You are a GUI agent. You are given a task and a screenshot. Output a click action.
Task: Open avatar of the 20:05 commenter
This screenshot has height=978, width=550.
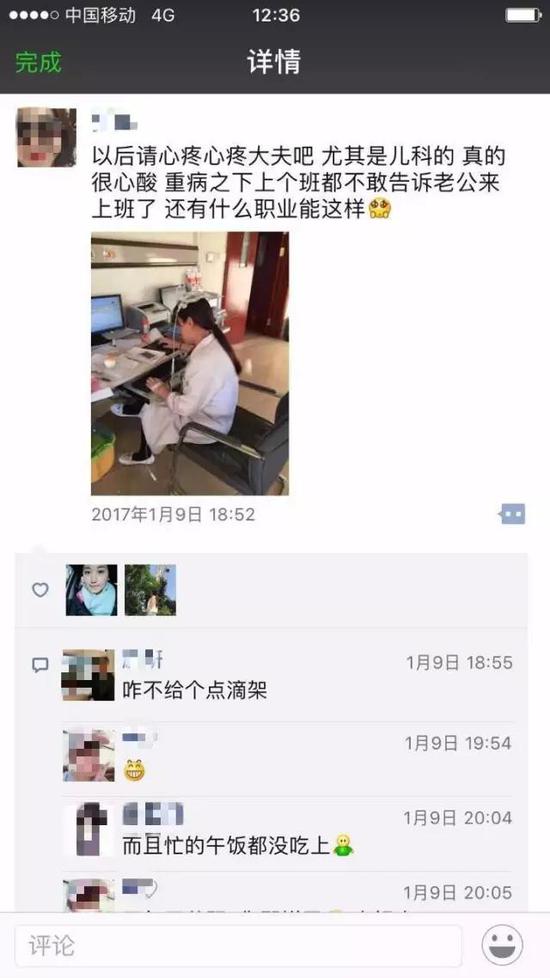point(89,895)
